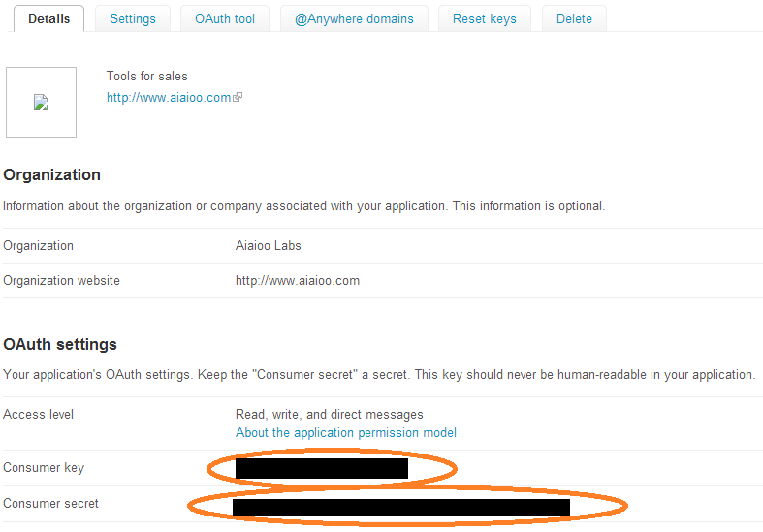Click the Aiaioo Labs organization value
The width and height of the screenshot is (763, 532).
(269, 245)
